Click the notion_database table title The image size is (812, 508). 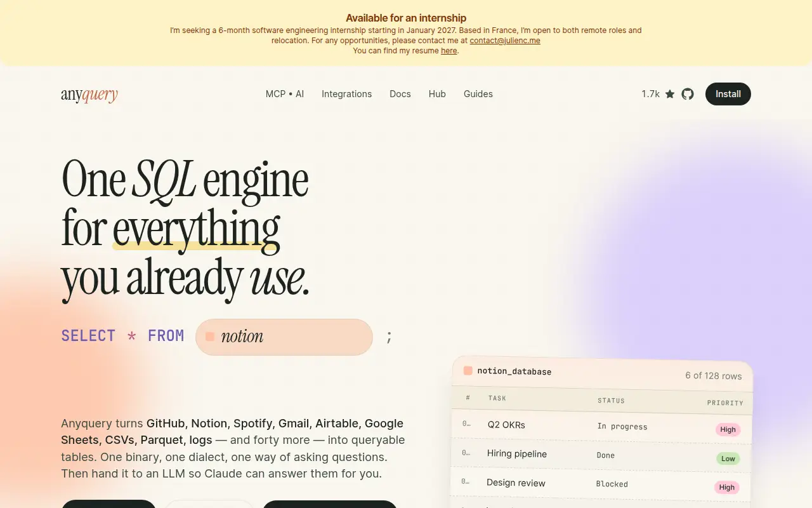(514, 371)
